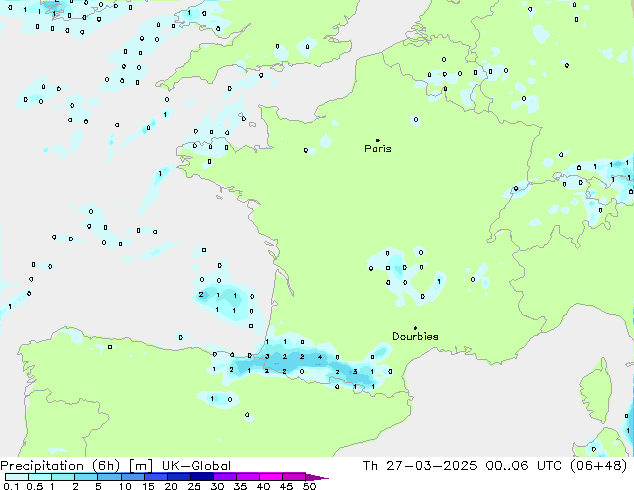The image size is (634, 490).
Task: Pick the 20–25 legend color swatch
Action: point(178,477)
